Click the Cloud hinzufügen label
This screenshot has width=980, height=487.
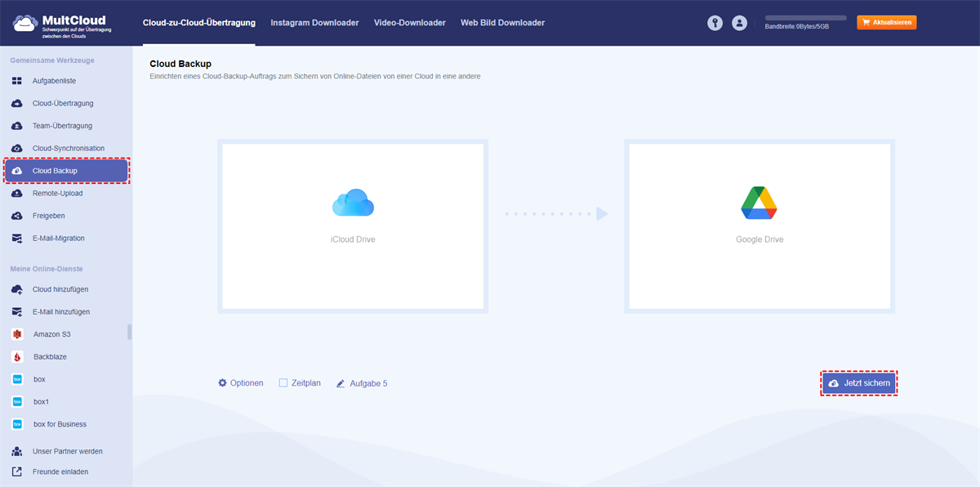(60, 289)
